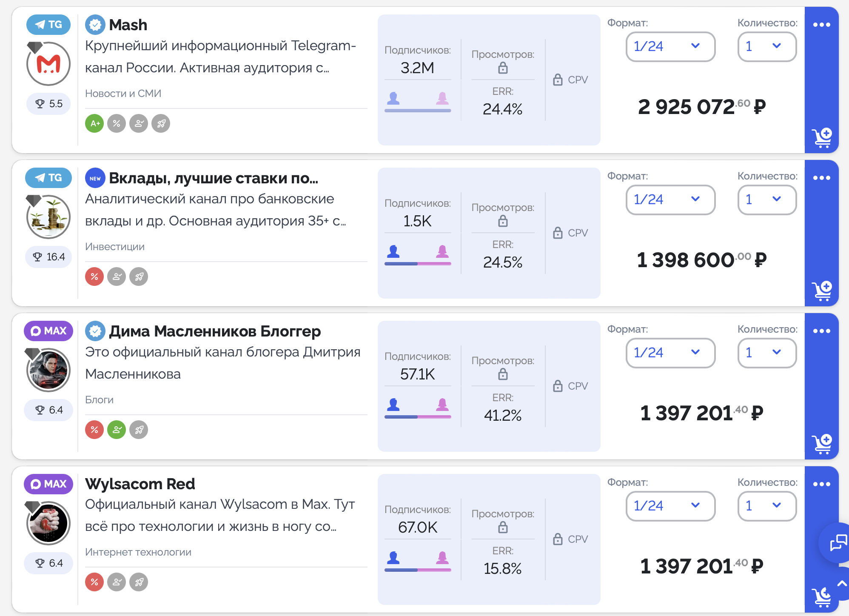
Task: Open Количество dropdown for Дима Масленников
Action: [x=766, y=353]
